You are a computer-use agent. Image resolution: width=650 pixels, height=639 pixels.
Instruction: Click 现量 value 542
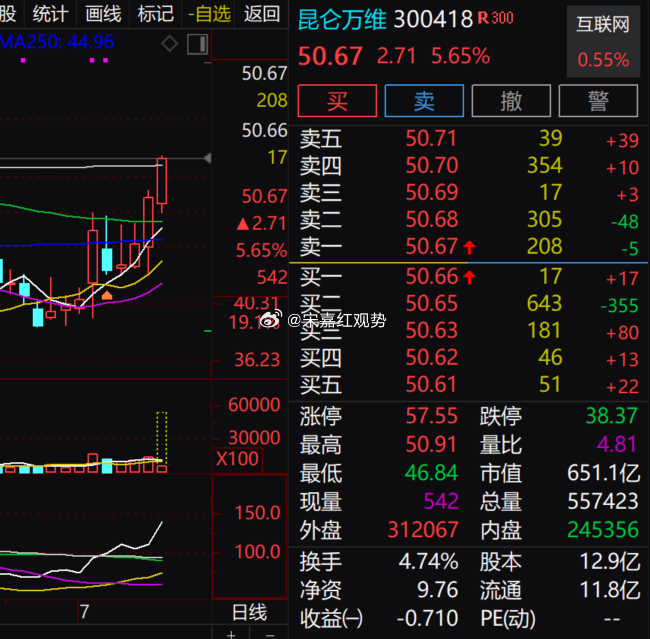coord(441,501)
